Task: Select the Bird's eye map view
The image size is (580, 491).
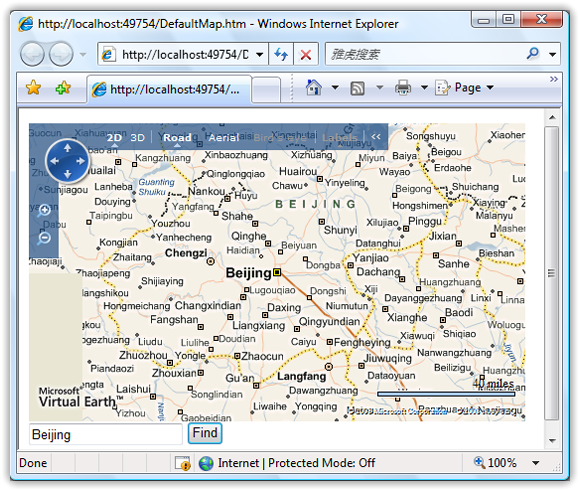Action: [280, 138]
